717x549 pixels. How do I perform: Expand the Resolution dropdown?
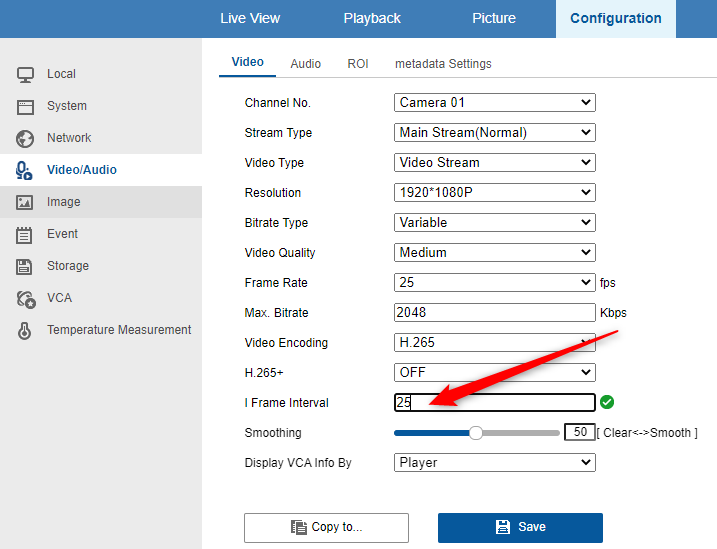495,192
